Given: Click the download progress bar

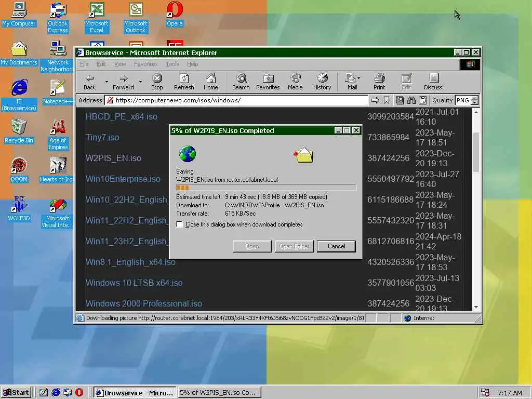Looking at the screenshot, I should [x=266, y=188].
